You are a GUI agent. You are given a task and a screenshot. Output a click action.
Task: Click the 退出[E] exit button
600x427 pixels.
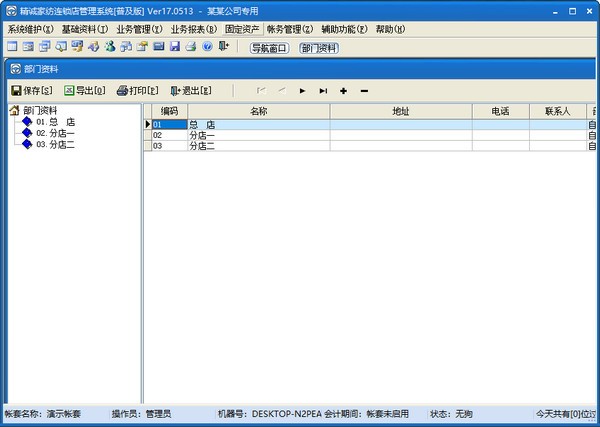191,91
